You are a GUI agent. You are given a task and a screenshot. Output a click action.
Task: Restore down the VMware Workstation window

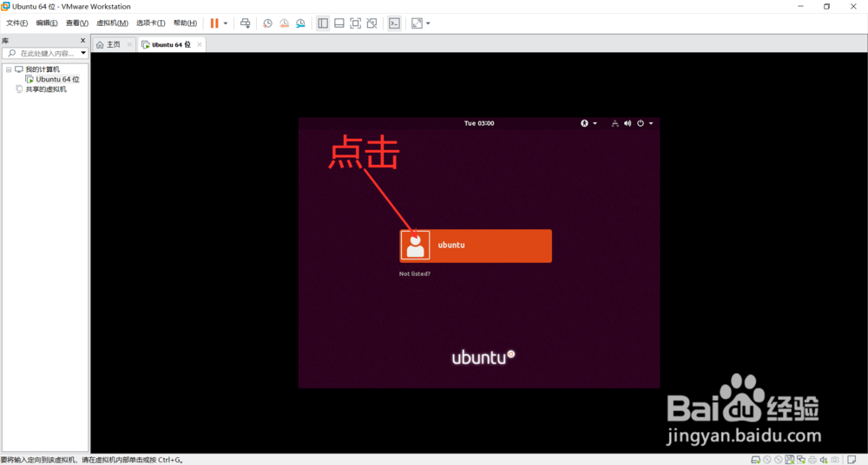click(826, 6)
